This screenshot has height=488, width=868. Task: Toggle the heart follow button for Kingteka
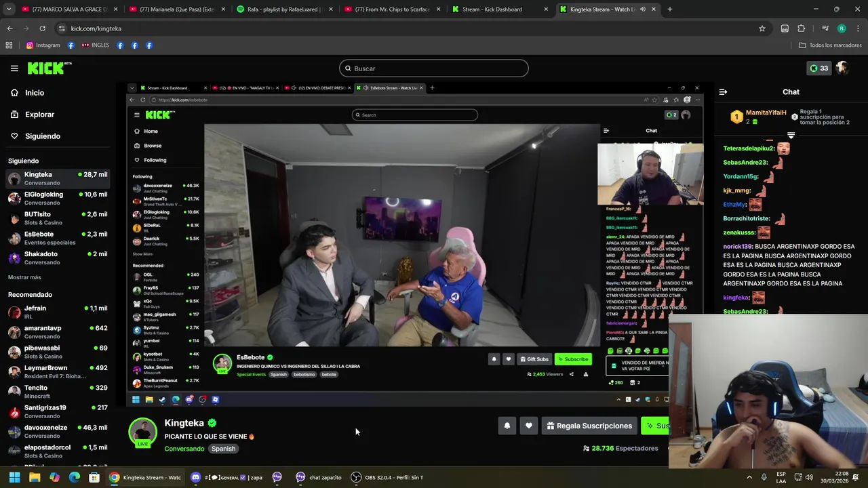[x=529, y=426]
